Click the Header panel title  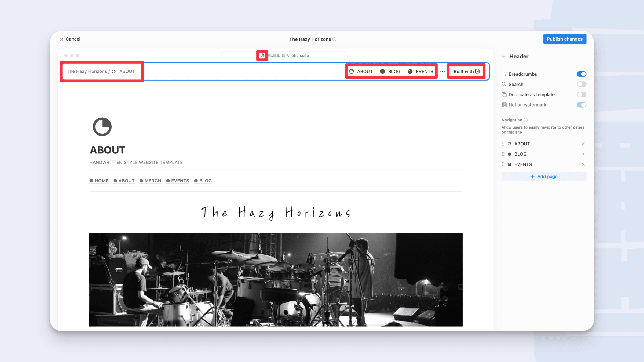click(519, 56)
